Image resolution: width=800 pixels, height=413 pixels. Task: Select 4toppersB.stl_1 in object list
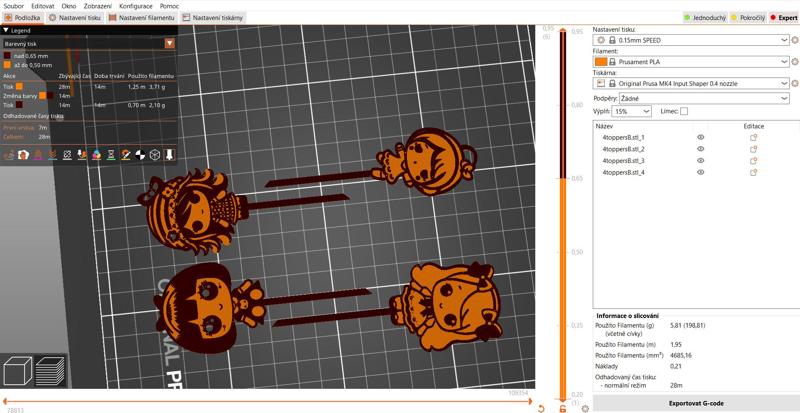click(622, 137)
